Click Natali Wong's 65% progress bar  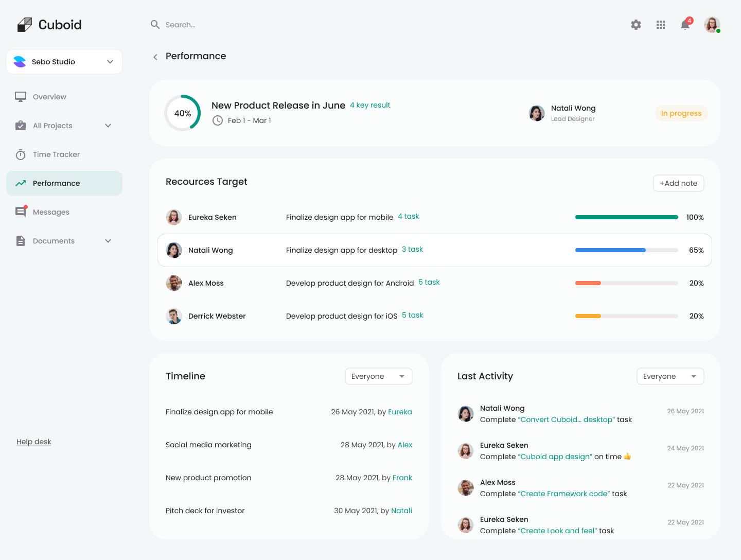(x=626, y=250)
